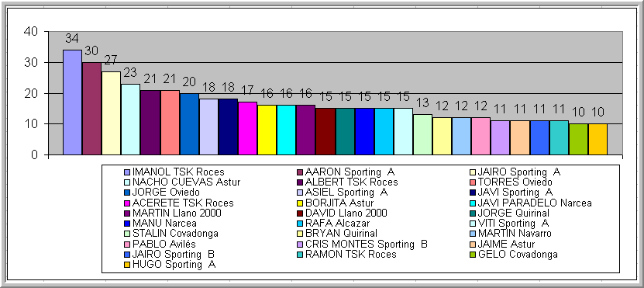This screenshot has height=288, width=644.
Task: Click the ALBERT TSK Roces legend swatch
Action: pyautogui.click(x=301, y=182)
